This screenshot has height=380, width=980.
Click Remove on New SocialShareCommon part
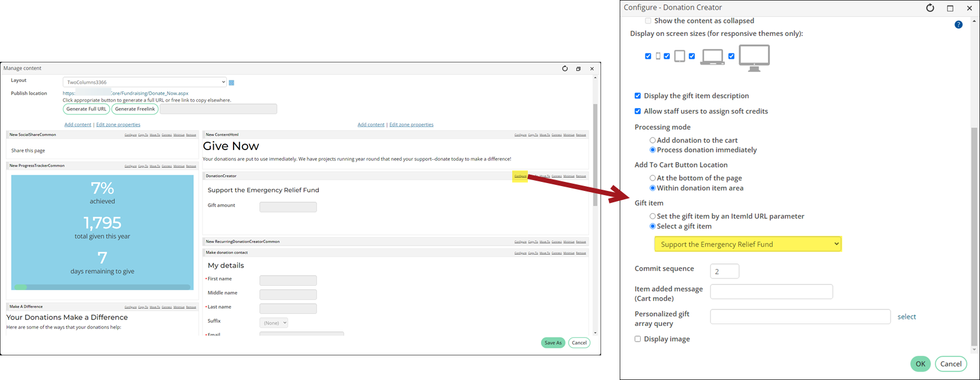(x=191, y=135)
